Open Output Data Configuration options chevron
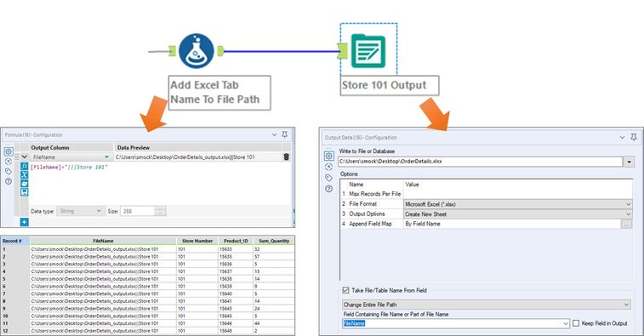The image size is (644, 336). tap(622, 137)
